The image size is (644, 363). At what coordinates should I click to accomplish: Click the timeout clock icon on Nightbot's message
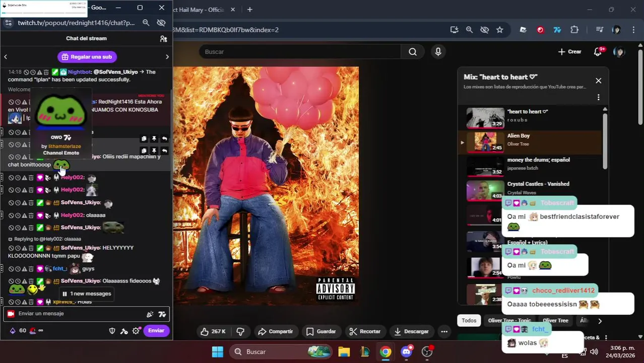tap(33, 72)
